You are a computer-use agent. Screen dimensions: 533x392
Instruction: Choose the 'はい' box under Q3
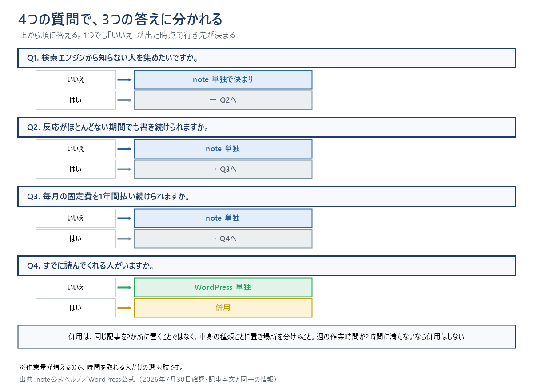[x=76, y=238]
